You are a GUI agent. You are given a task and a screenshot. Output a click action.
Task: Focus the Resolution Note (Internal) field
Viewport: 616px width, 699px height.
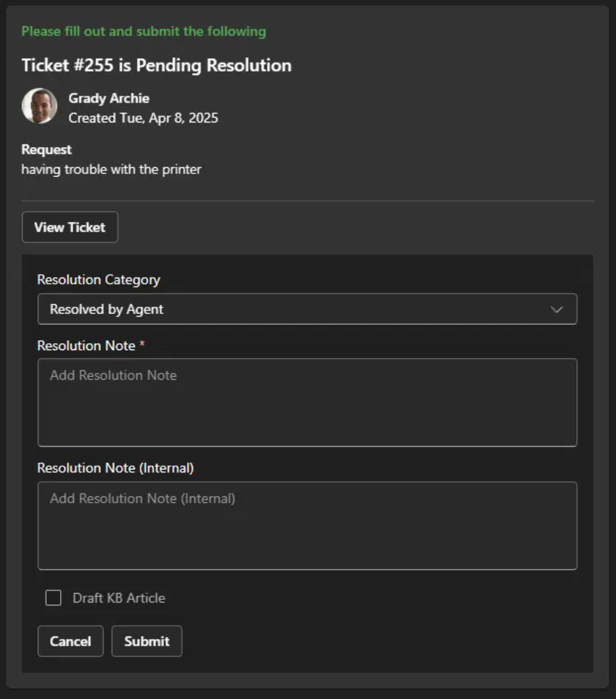(x=308, y=524)
